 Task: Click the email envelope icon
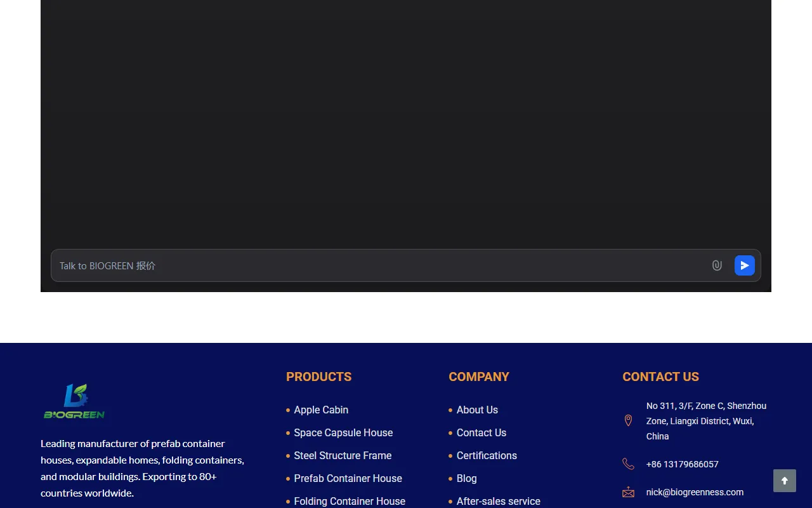[x=628, y=492]
